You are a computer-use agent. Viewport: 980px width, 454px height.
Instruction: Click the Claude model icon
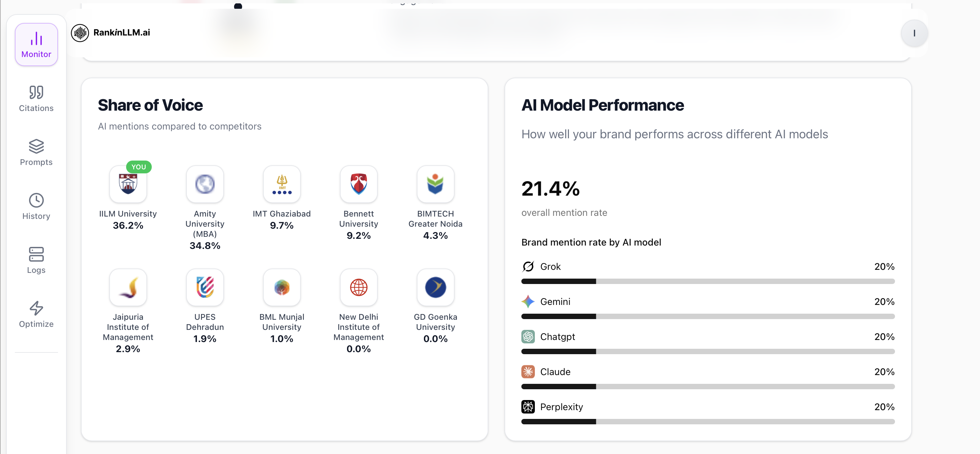(x=528, y=371)
